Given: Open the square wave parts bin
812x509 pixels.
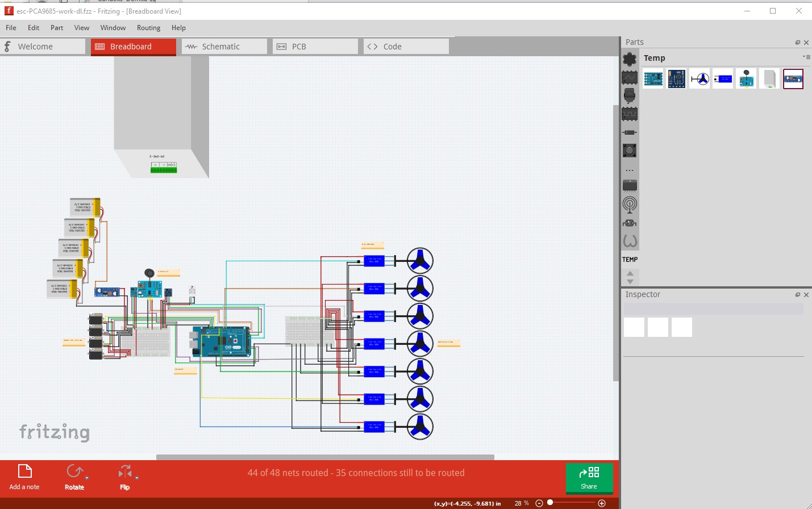Looking at the screenshot, I should click(630, 114).
